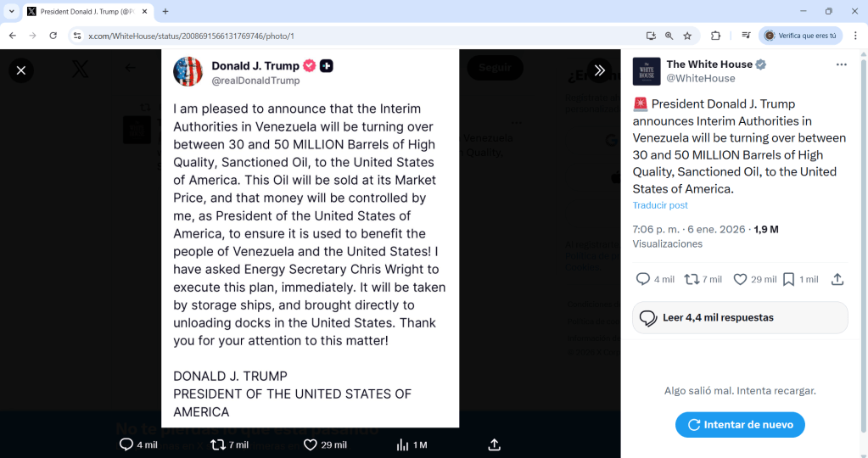This screenshot has width=868, height=458.
Task: Click the reply icon below the photo
Action: click(126, 444)
